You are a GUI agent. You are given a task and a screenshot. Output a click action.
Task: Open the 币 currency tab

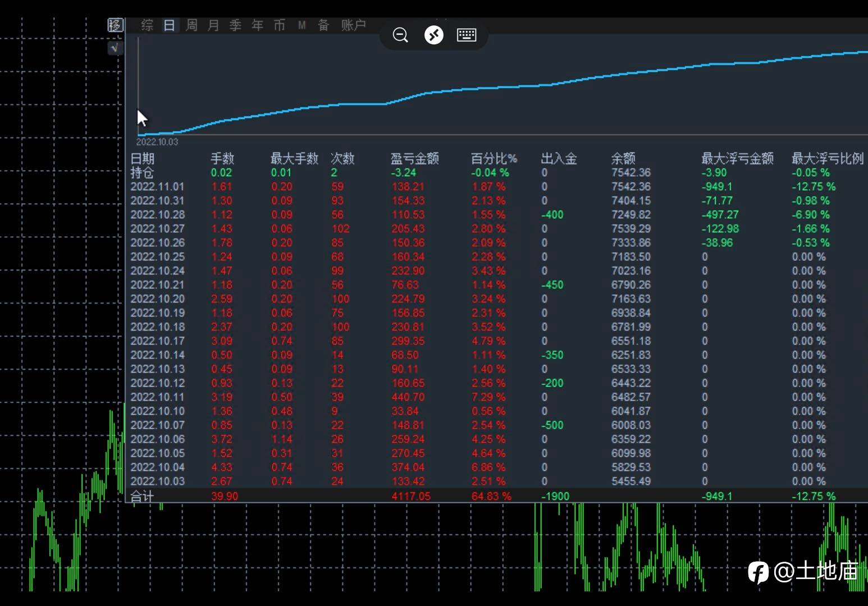(x=279, y=25)
